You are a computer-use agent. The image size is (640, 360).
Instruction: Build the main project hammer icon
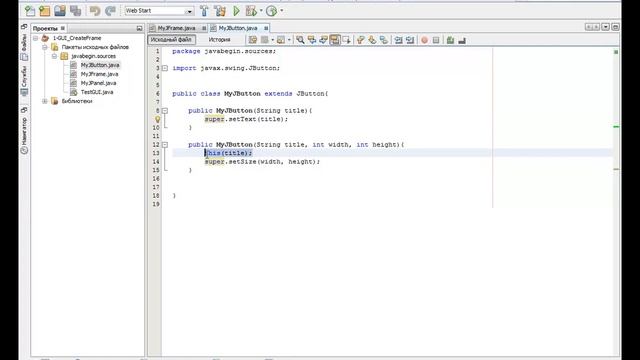(x=204, y=11)
